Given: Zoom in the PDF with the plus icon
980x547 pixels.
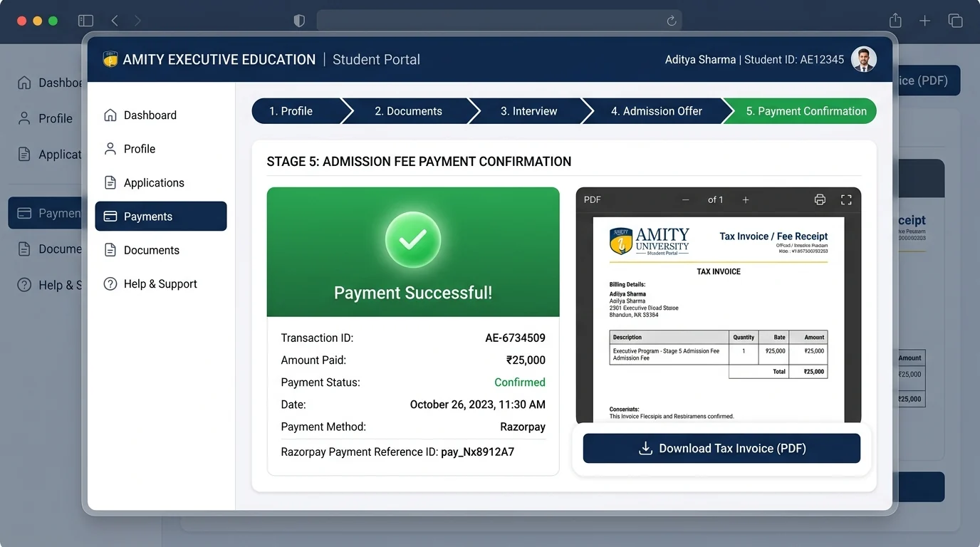Looking at the screenshot, I should 746,200.
